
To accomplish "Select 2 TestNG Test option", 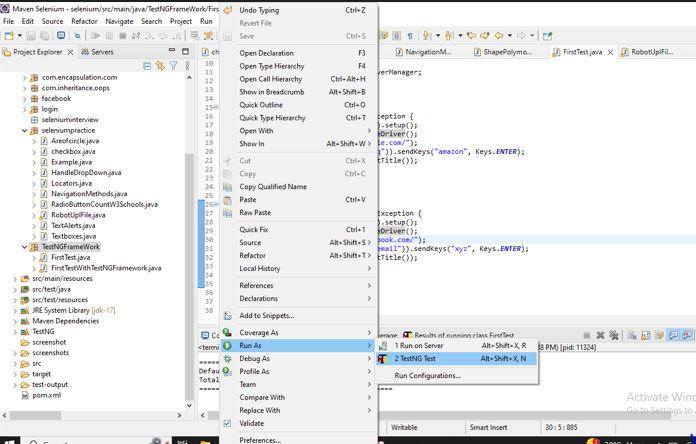I will click(x=456, y=358).
